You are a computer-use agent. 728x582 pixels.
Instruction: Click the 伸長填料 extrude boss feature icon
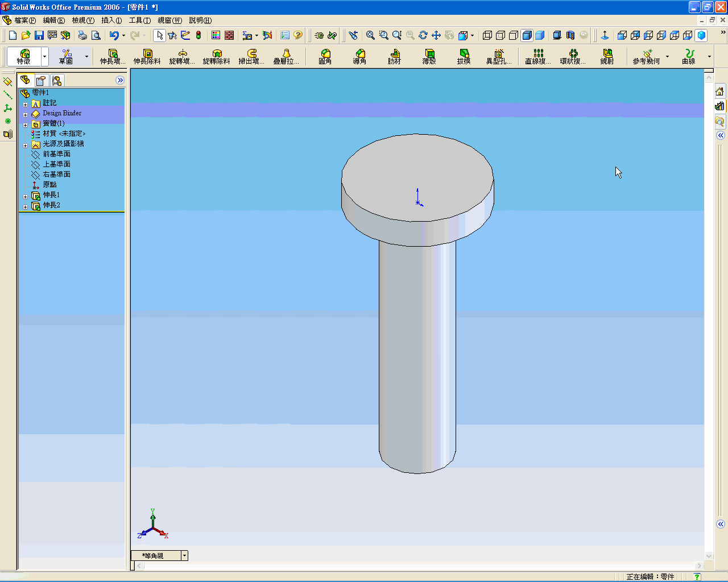112,56
